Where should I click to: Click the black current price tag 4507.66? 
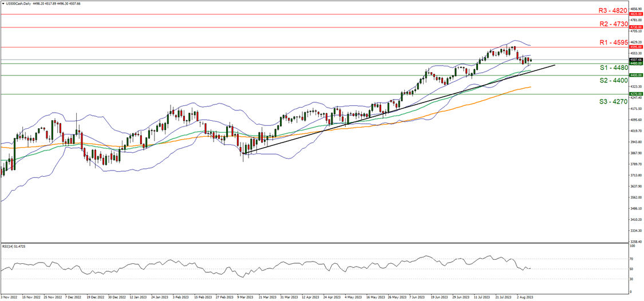pyautogui.click(x=635, y=60)
